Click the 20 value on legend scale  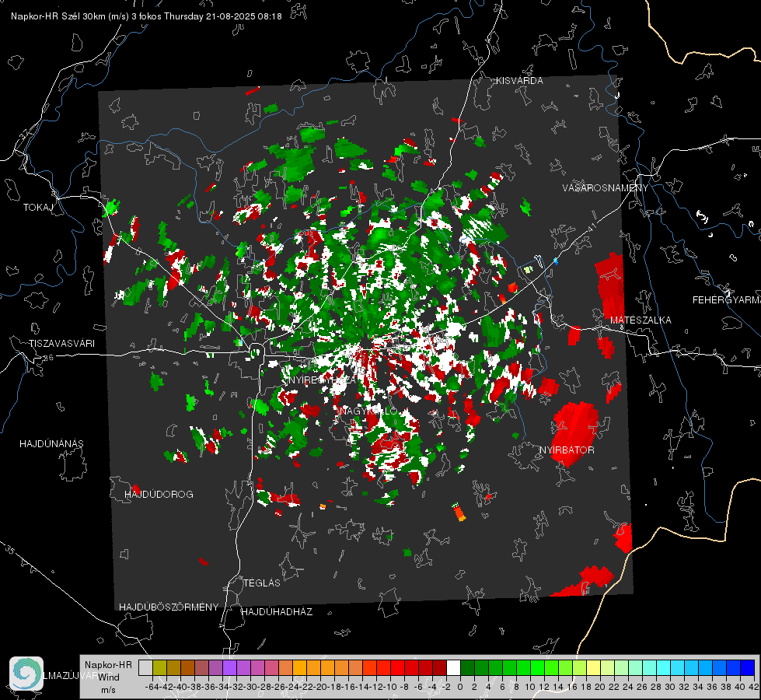(600, 687)
